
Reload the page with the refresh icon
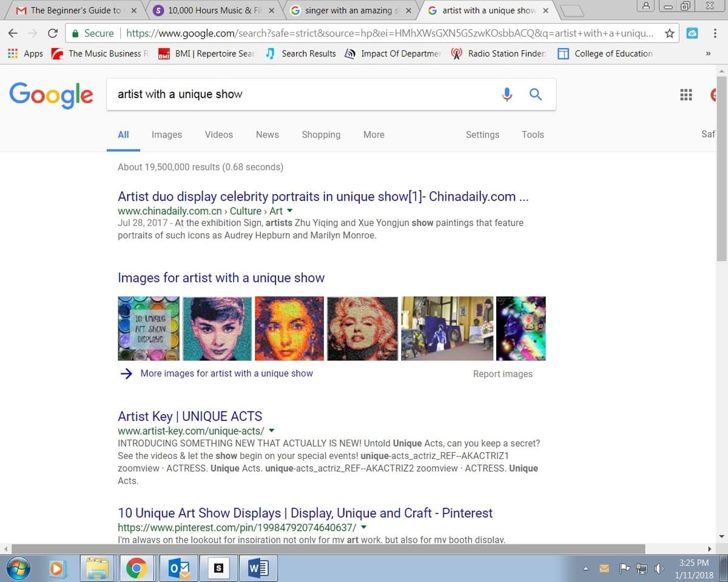pyautogui.click(x=53, y=33)
